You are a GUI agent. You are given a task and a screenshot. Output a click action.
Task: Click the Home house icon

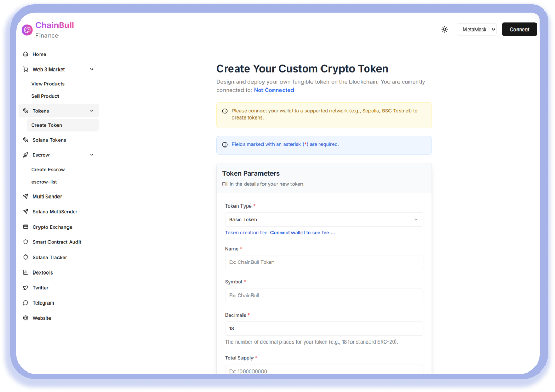click(x=26, y=54)
